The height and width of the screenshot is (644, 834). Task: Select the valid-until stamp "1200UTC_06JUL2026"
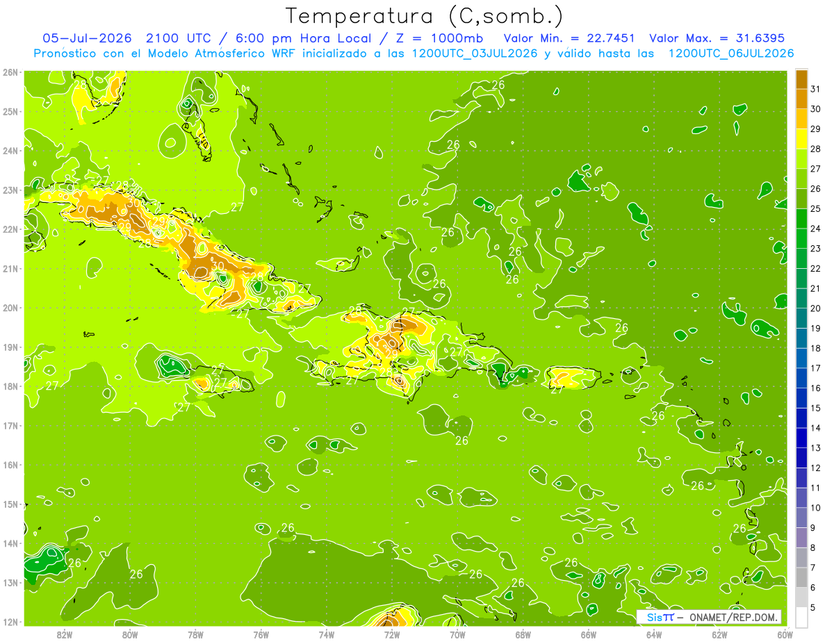731,53
